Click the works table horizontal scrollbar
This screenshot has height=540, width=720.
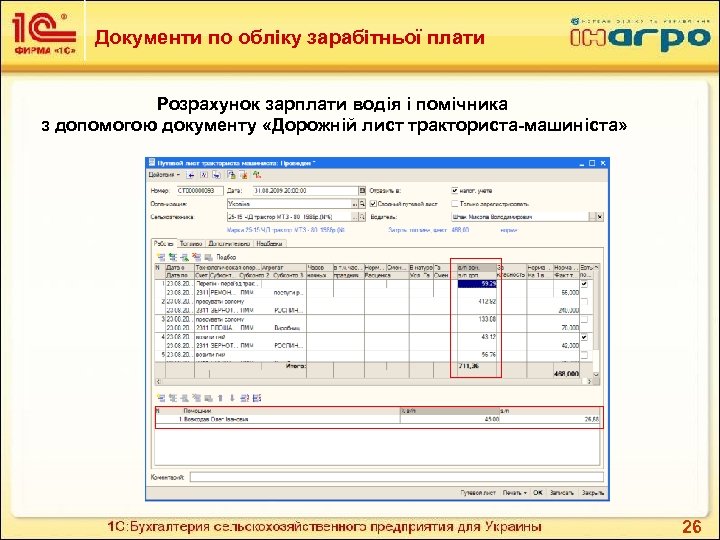pos(374,382)
